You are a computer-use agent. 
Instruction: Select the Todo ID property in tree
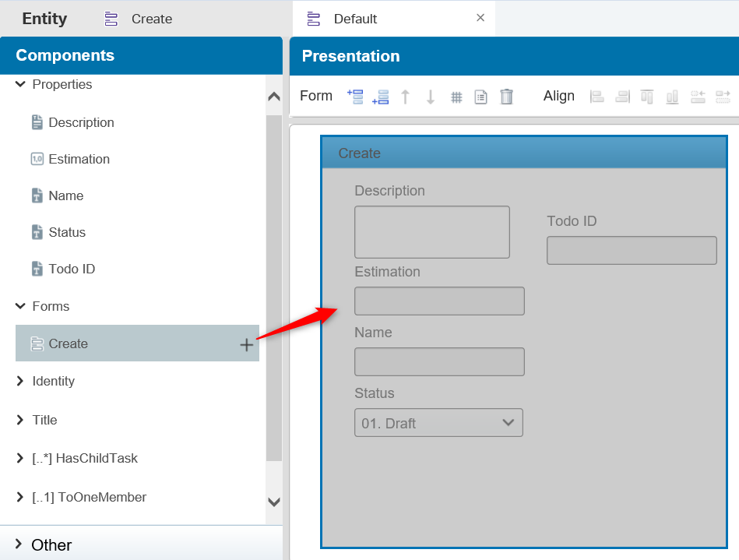pos(72,269)
